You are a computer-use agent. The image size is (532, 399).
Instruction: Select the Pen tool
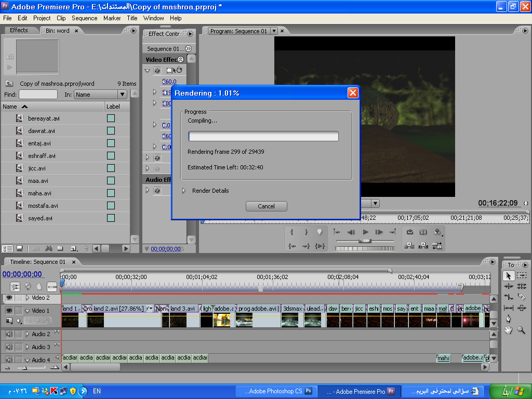coord(508,319)
